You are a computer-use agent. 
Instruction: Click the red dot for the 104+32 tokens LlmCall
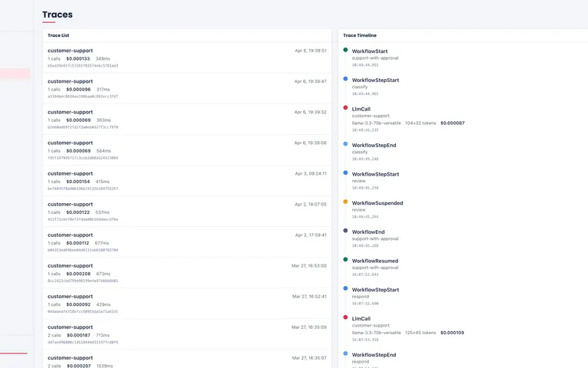345,108
